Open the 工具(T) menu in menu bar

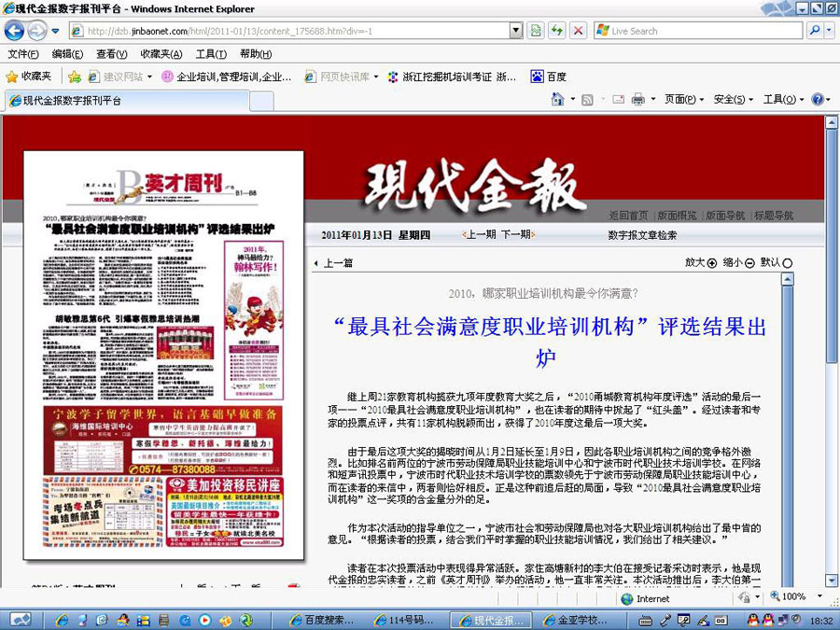point(211,54)
